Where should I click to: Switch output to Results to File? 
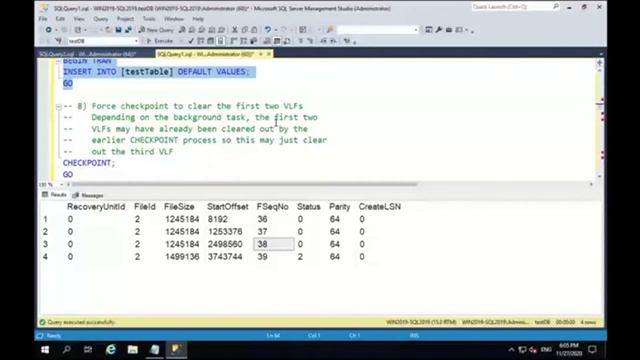[287, 41]
